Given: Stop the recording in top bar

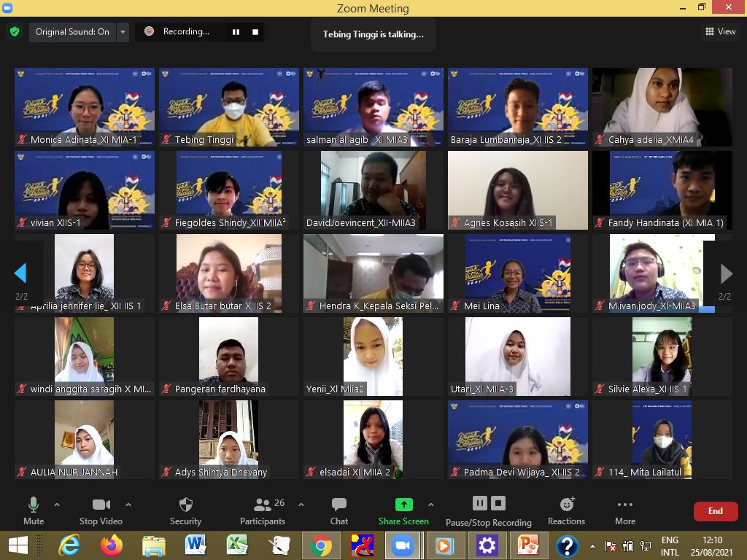Looking at the screenshot, I should pos(255,32).
